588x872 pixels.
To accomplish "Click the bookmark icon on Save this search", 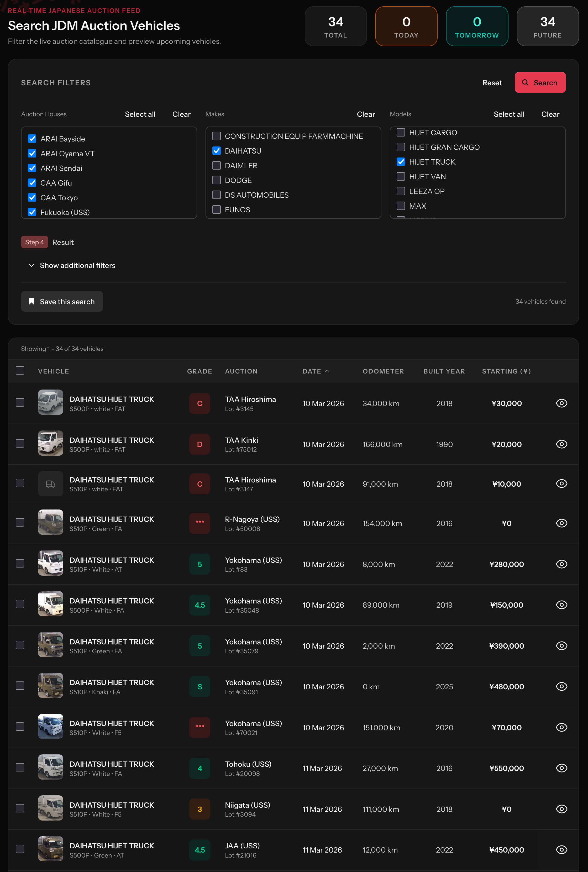I will 31,301.
